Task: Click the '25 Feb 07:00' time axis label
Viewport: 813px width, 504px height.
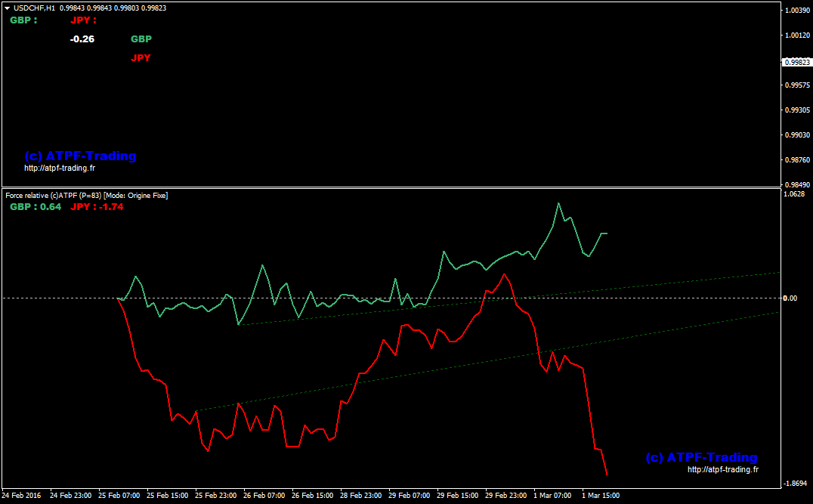Action: click(119, 495)
